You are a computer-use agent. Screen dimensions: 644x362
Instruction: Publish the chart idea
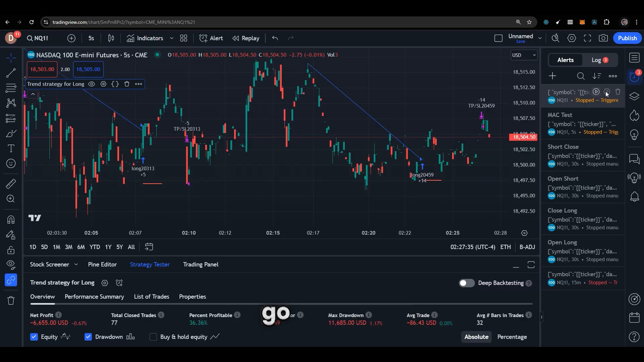[627, 38]
